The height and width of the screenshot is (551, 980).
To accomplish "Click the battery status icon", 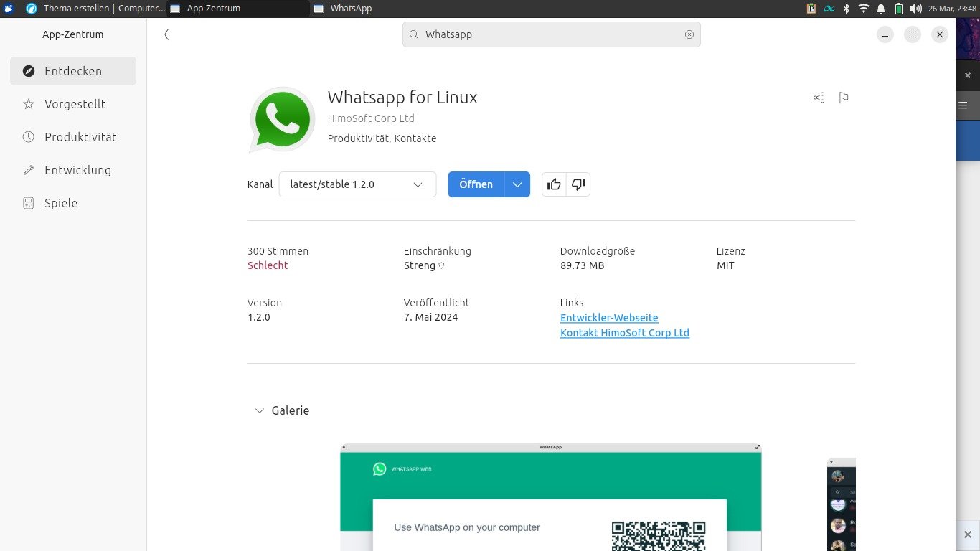I will tap(898, 9).
